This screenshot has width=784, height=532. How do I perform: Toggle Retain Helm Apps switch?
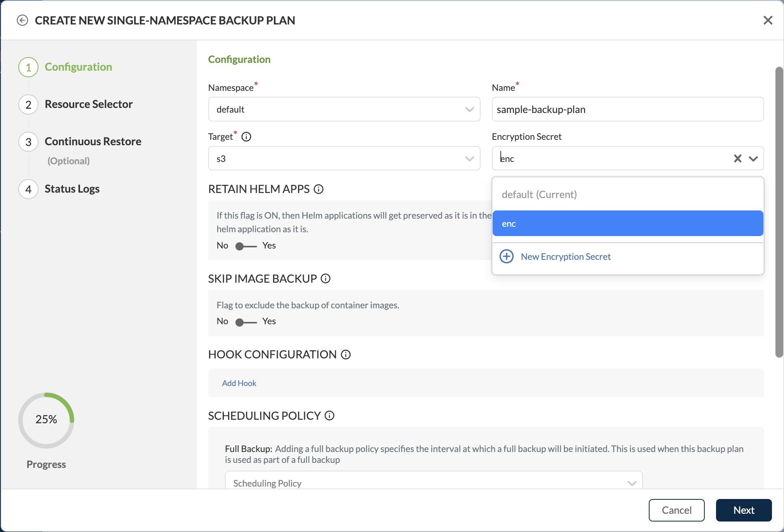pos(246,246)
